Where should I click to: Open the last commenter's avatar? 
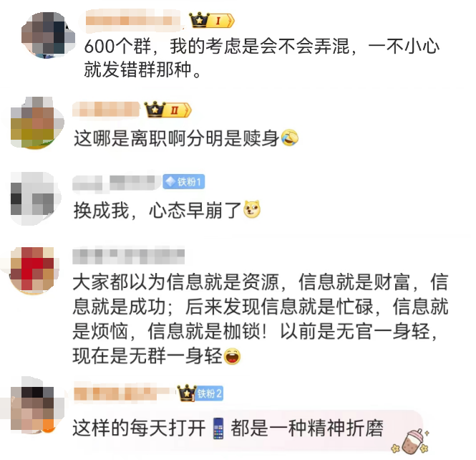click(36, 405)
